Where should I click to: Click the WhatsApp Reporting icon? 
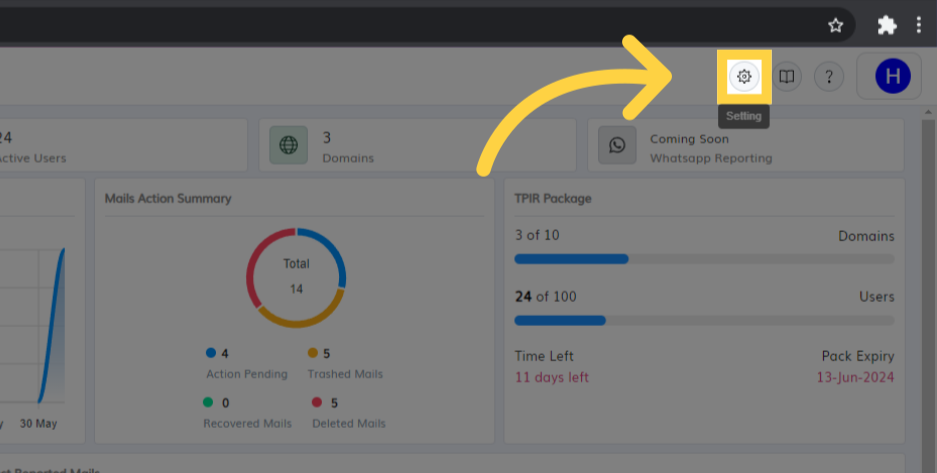(x=617, y=145)
